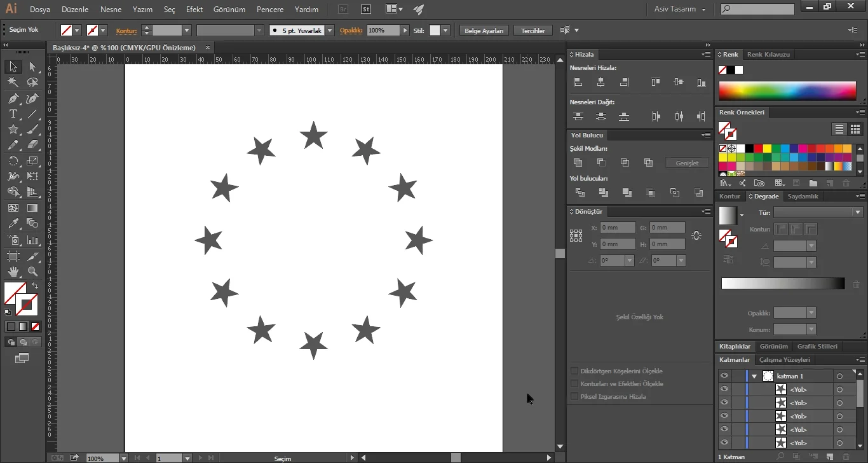Switch swatches panel to list view

coord(839,129)
